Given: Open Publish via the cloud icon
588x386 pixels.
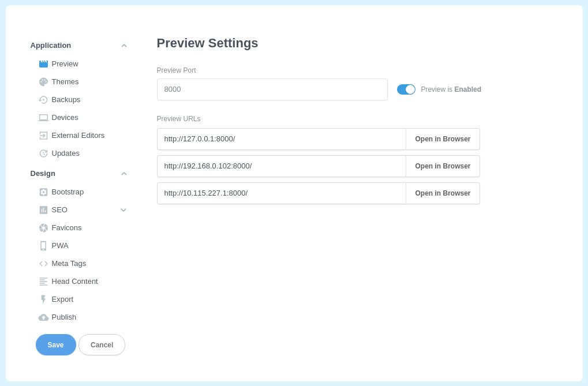Looking at the screenshot, I should pyautogui.click(x=43, y=317).
